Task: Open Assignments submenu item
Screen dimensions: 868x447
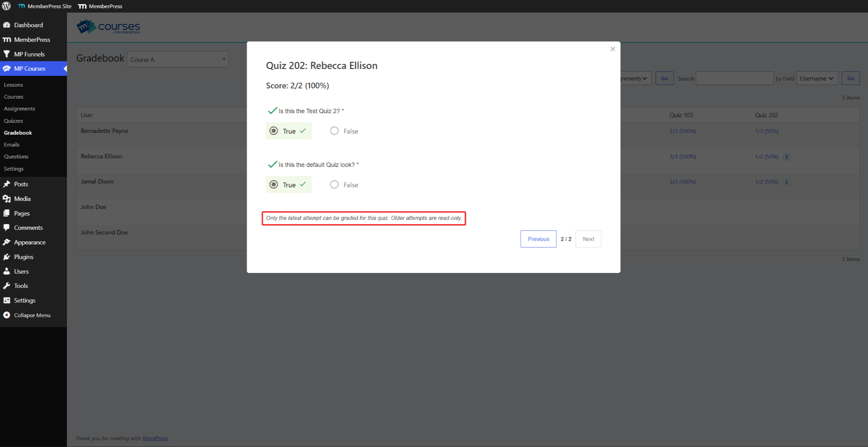Action: (19, 108)
